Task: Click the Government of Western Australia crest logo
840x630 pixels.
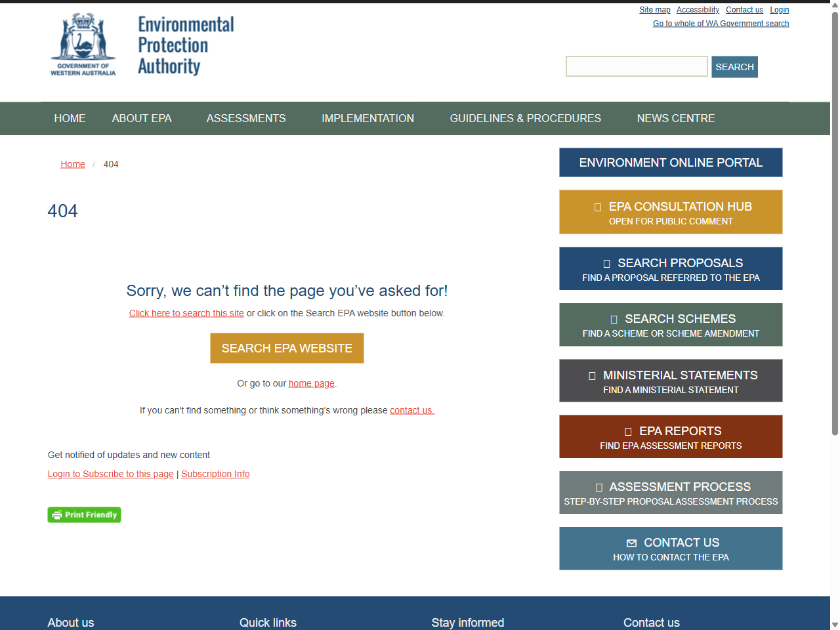Action: point(83,45)
